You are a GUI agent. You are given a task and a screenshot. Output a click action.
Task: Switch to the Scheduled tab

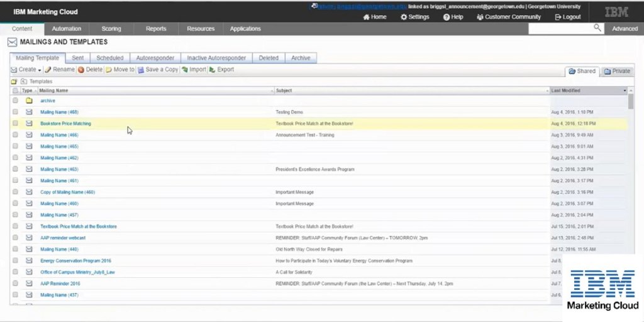(110, 58)
